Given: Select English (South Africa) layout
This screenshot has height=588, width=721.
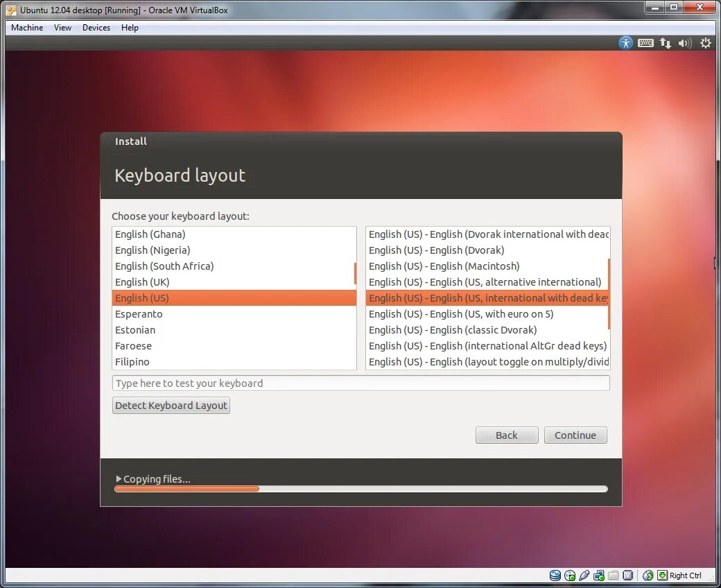Looking at the screenshot, I should pyautogui.click(x=234, y=266).
